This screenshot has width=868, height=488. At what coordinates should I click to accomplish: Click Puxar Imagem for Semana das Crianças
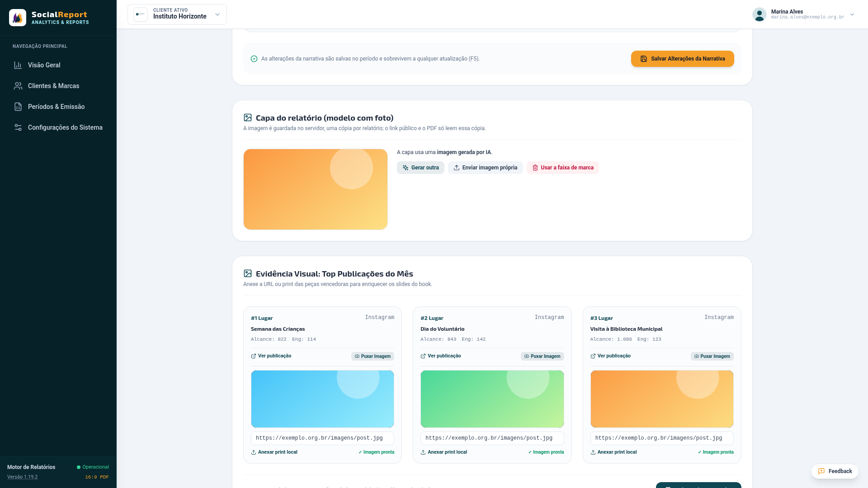(373, 357)
